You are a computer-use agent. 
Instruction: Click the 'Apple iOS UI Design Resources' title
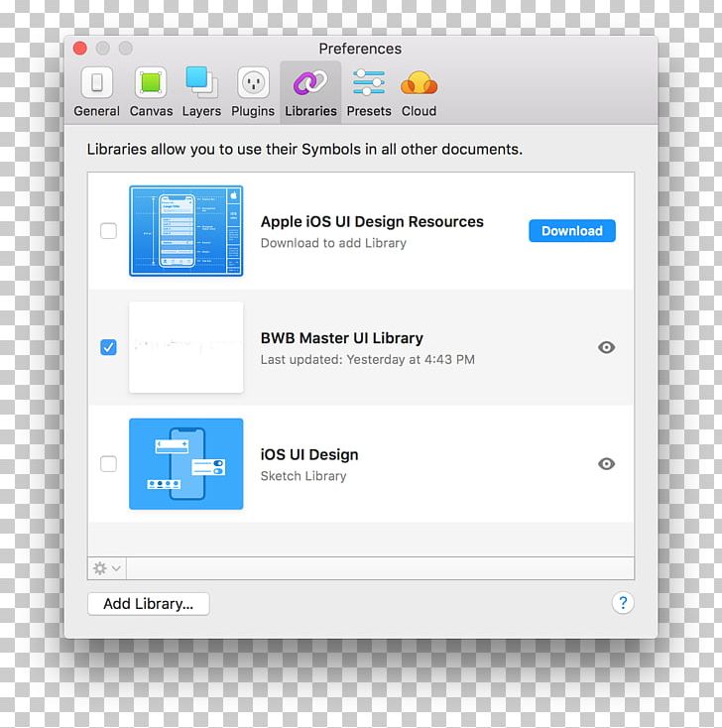pyautogui.click(x=372, y=222)
